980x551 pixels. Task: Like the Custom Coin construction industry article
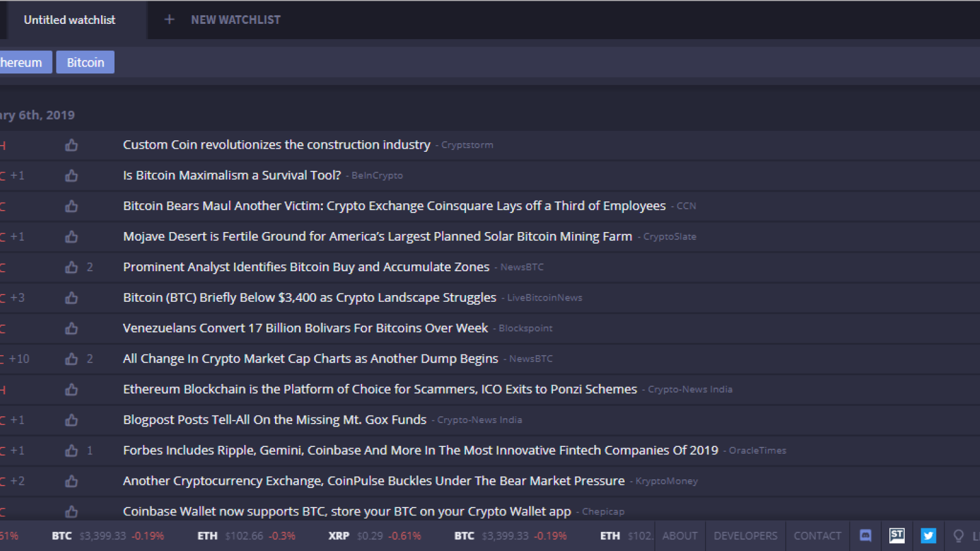pos(72,145)
